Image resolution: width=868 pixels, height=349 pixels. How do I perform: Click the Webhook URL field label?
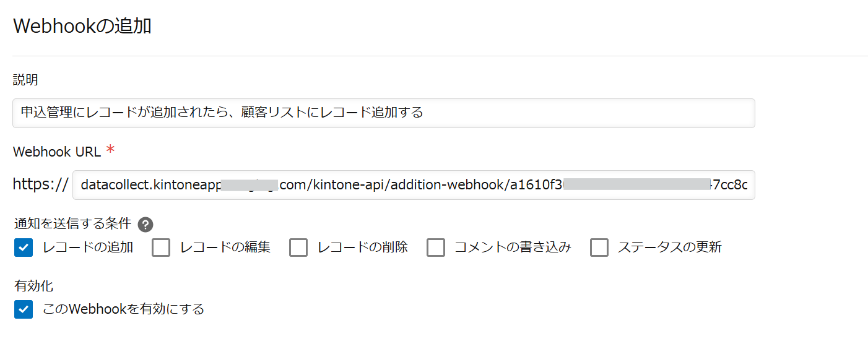57,152
